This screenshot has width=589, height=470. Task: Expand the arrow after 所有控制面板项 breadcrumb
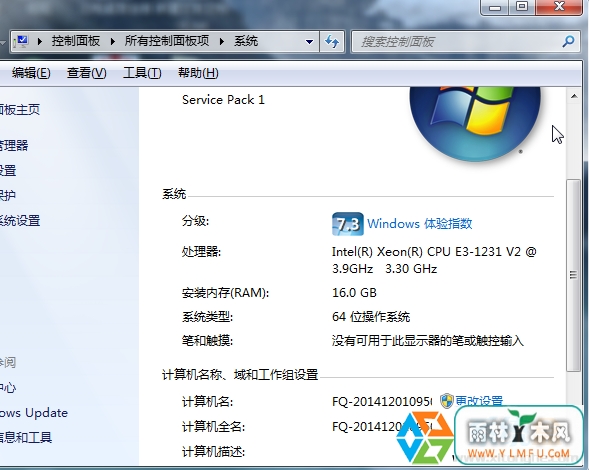tap(222, 41)
